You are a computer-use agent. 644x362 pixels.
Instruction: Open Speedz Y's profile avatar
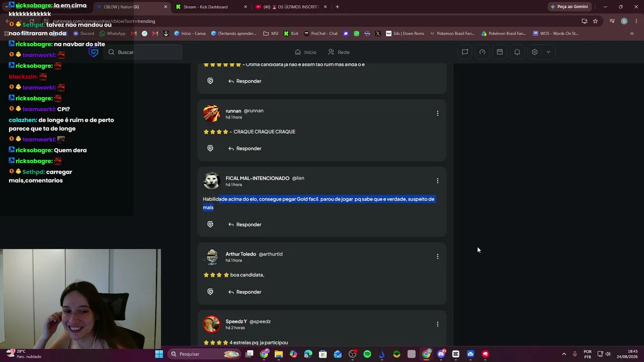[212, 324]
